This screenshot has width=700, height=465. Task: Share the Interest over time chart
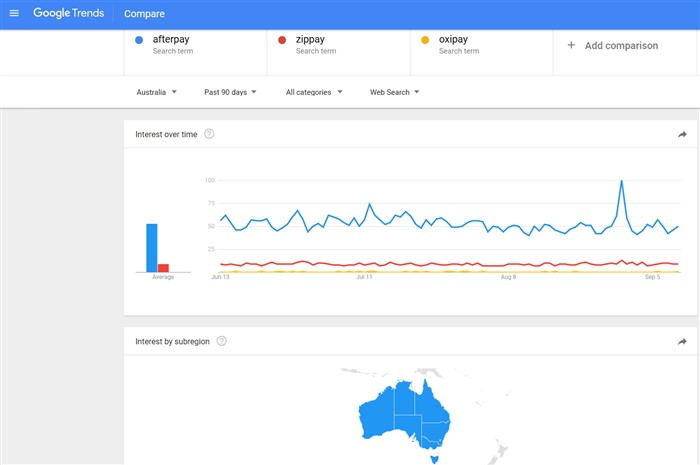coord(682,134)
